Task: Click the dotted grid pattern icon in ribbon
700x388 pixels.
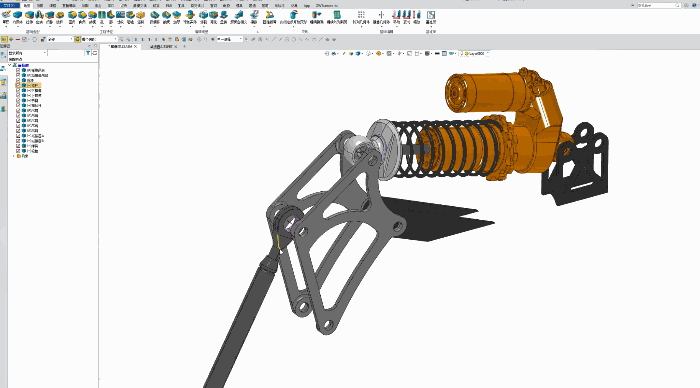Action: pyautogui.click(x=361, y=15)
